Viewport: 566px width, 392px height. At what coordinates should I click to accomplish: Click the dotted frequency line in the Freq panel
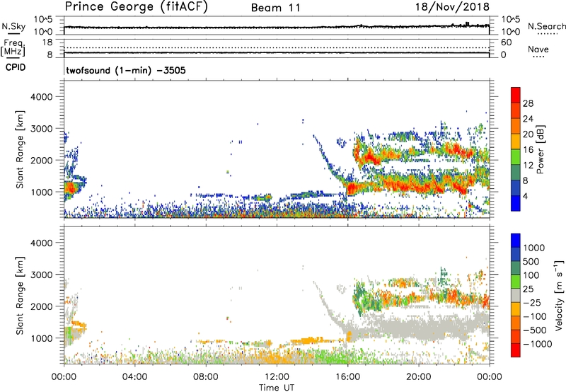277,47
